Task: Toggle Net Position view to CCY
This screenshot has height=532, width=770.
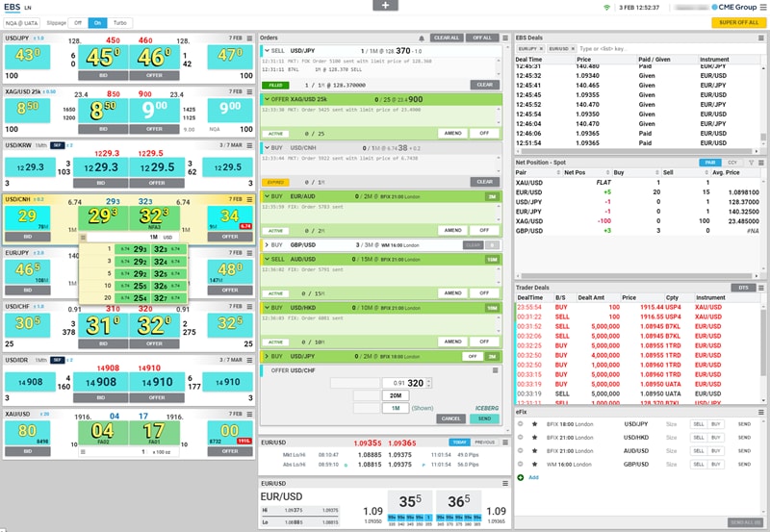Action: point(734,163)
